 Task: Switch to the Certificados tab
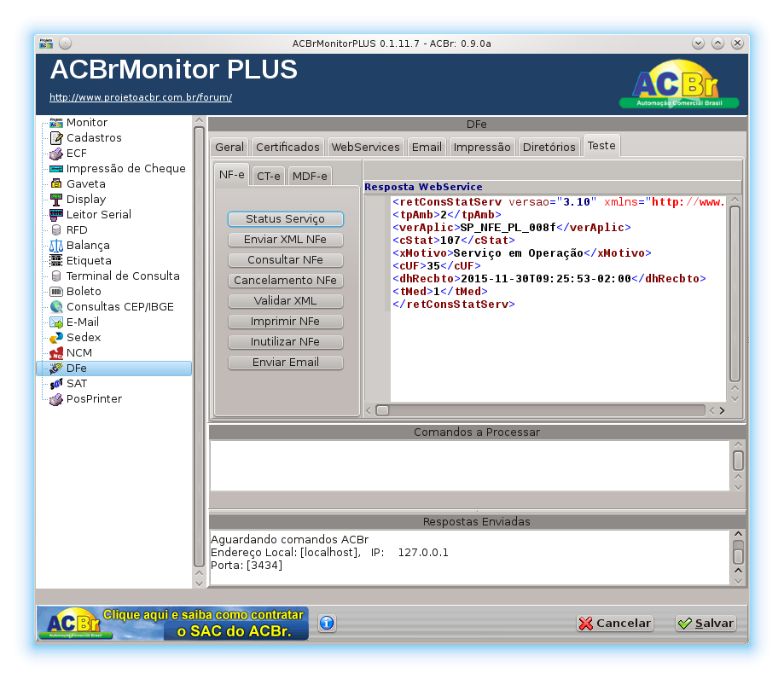coord(287,147)
